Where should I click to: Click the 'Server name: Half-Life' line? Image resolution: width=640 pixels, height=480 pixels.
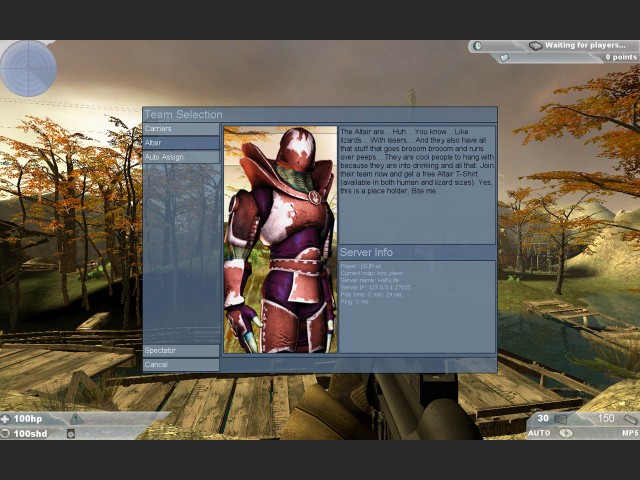click(x=369, y=280)
